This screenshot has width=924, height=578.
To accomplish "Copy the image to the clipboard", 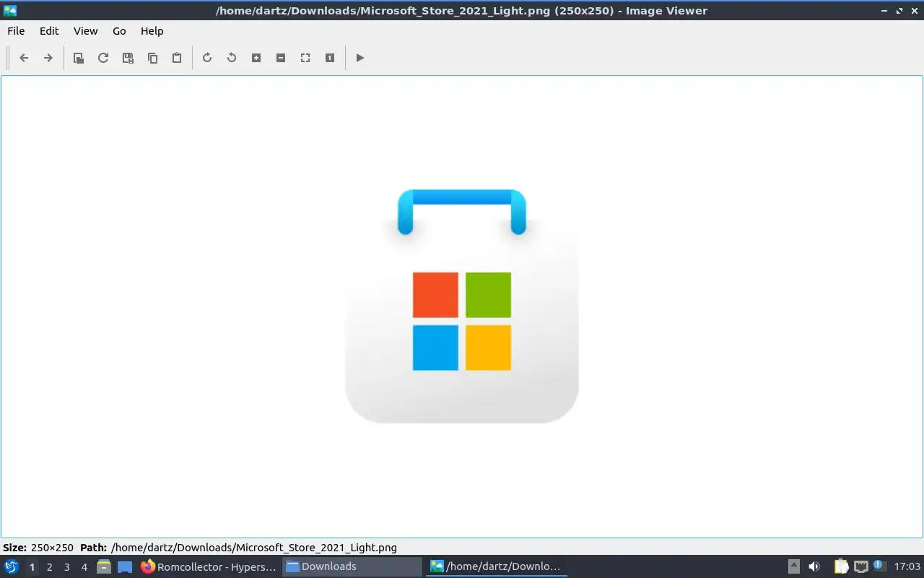I will pyautogui.click(x=152, y=58).
